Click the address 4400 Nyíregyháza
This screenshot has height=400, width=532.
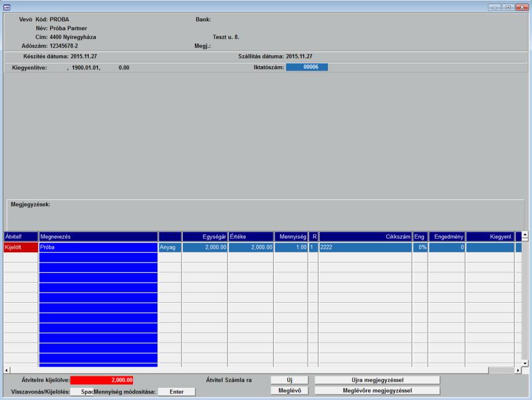(73, 37)
